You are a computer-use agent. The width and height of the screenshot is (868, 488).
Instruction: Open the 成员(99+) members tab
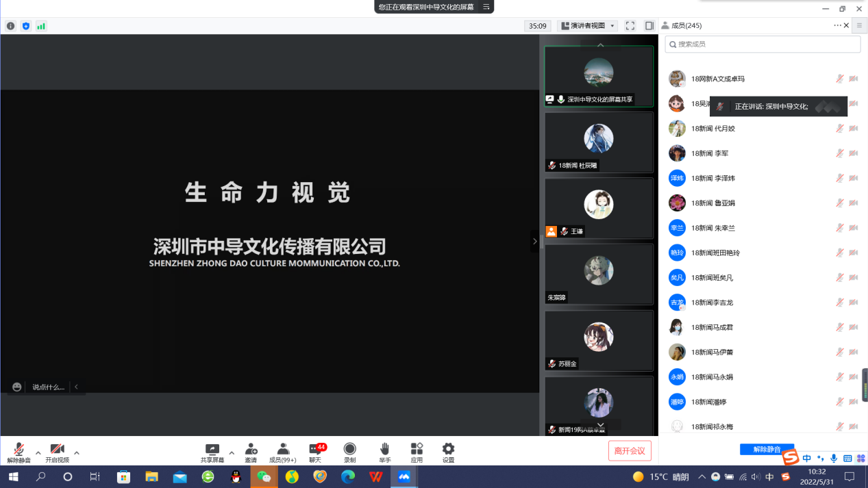point(282,450)
